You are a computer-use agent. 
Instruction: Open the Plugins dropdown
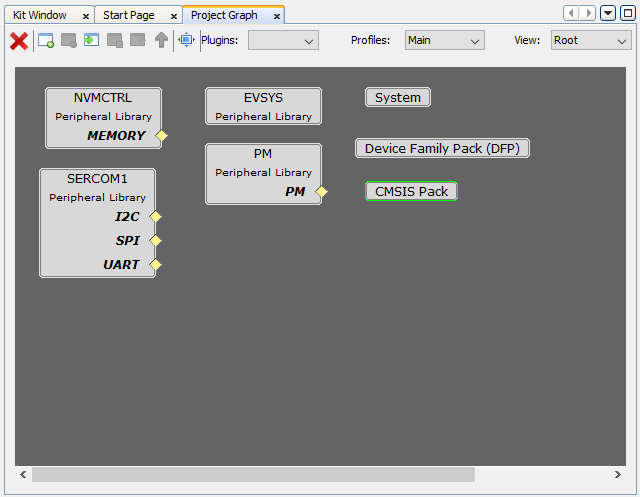click(x=283, y=41)
